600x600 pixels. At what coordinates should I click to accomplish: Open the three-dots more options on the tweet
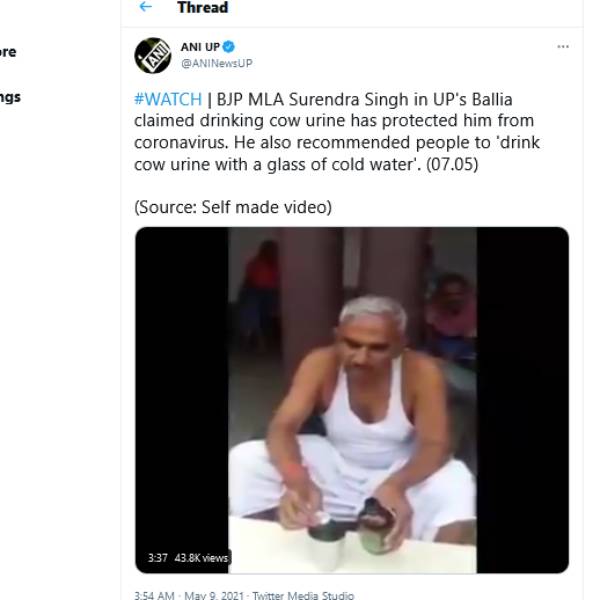click(x=563, y=47)
